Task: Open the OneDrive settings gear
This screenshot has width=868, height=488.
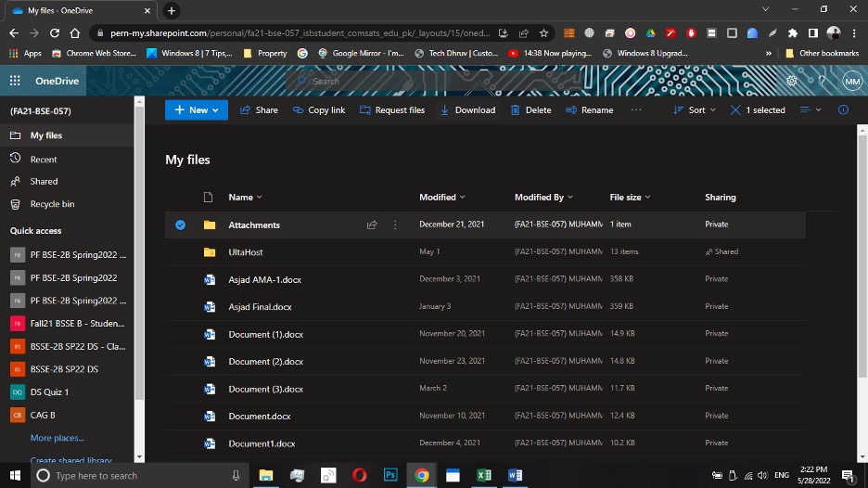Action: tap(792, 81)
